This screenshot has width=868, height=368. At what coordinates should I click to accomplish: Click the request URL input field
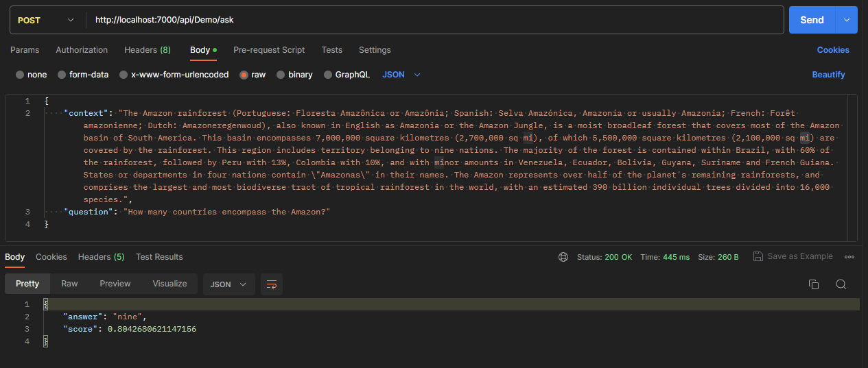(435, 20)
